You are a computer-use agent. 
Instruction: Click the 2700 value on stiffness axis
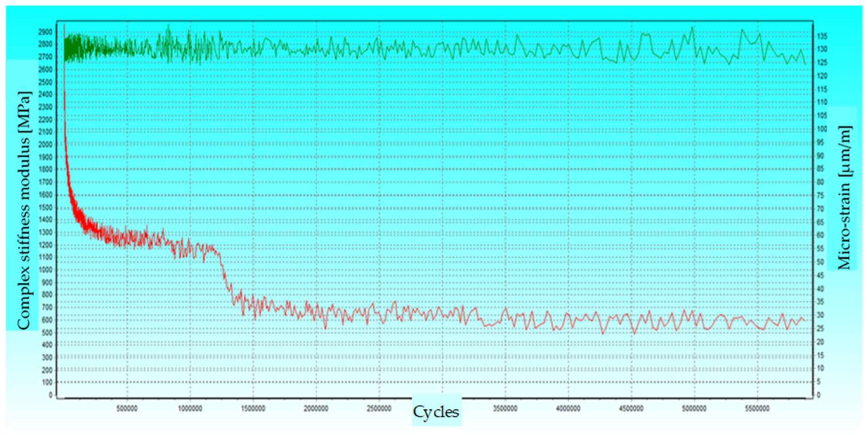point(46,57)
